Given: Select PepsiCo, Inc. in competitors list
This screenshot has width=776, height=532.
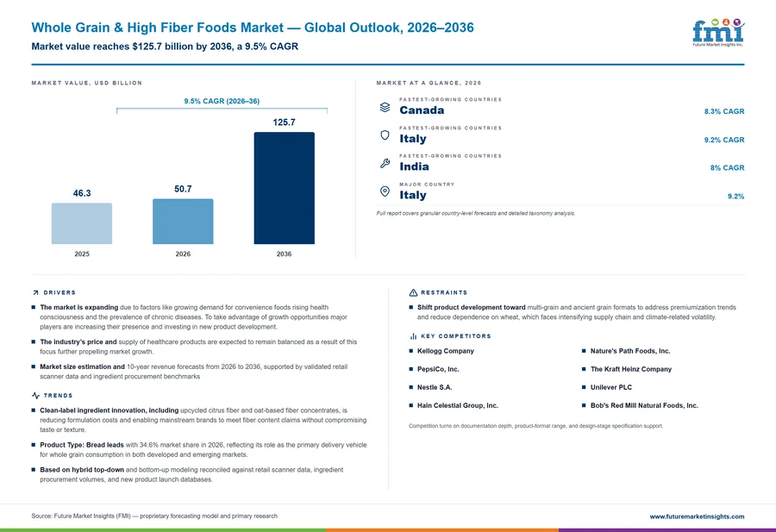Looking at the screenshot, I should [438, 369].
